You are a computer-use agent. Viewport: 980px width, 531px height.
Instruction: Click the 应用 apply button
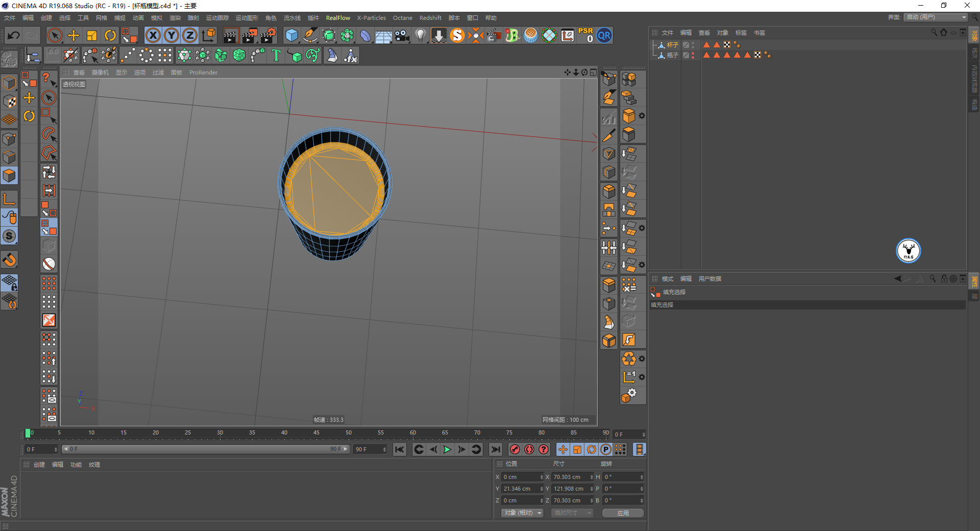[x=623, y=513]
